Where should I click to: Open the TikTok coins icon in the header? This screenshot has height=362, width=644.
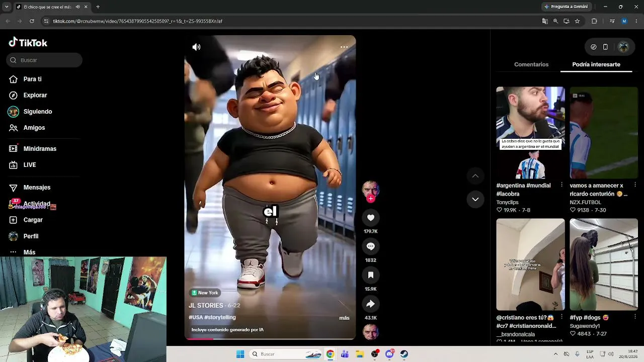click(x=594, y=47)
